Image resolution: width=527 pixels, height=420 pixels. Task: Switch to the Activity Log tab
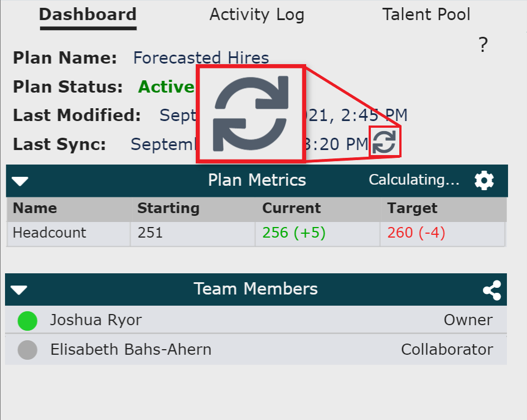coord(257,15)
